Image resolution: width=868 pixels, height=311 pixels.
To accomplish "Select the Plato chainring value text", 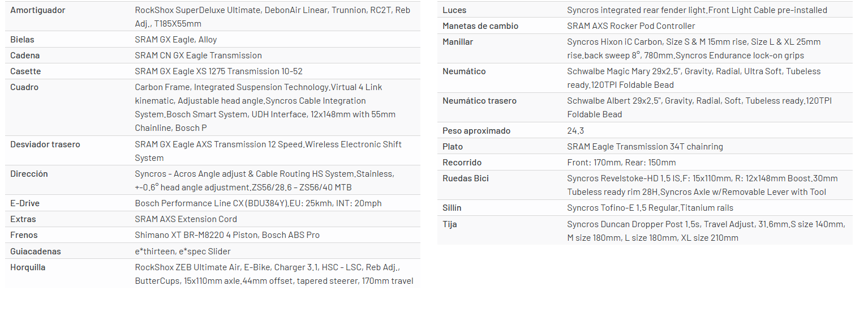I will click(645, 147).
